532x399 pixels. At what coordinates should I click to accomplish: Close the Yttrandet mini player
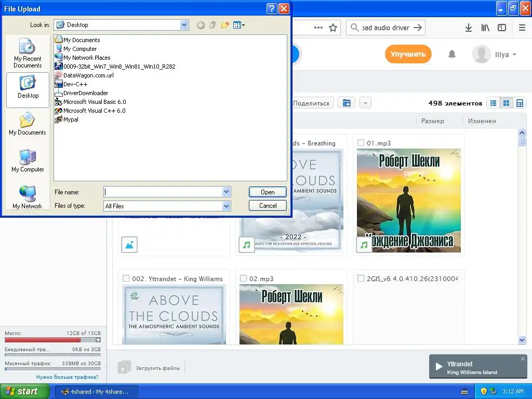pos(523,358)
